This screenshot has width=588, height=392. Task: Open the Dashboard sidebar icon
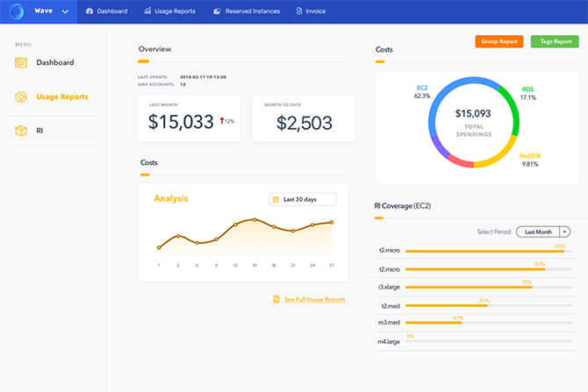(x=21, y=62)
